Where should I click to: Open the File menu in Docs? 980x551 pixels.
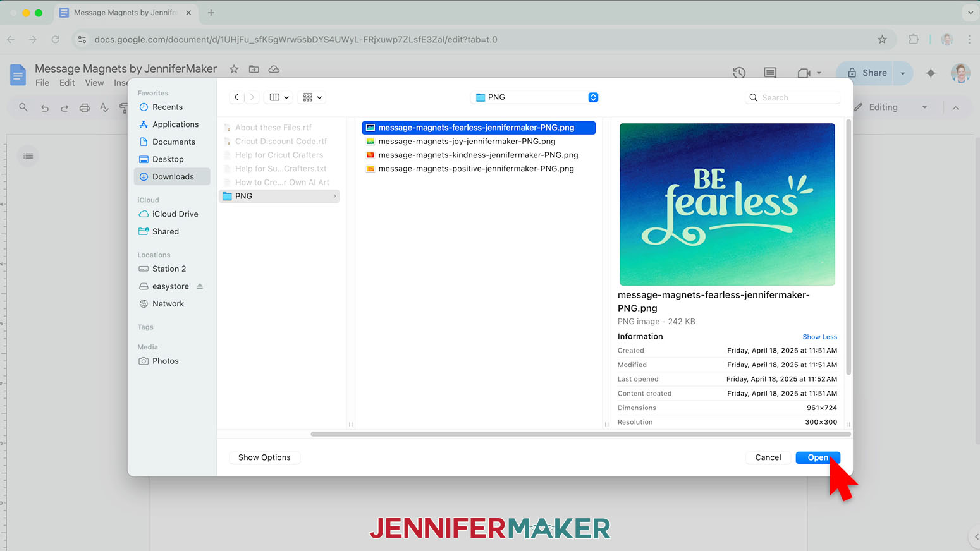(42, 83)
